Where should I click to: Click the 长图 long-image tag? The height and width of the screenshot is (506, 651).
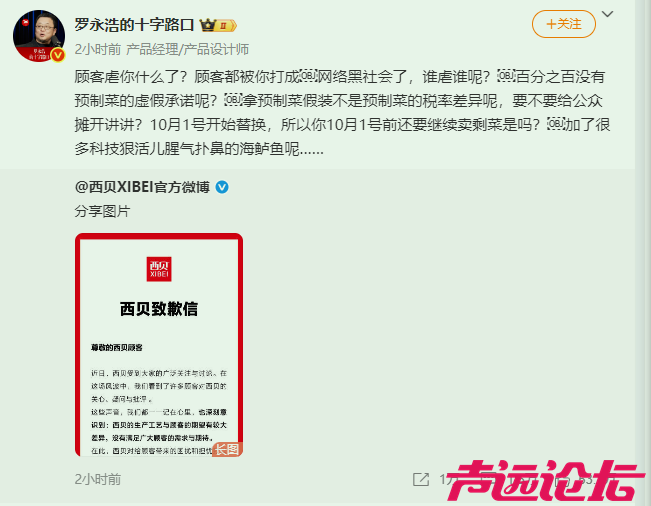(x=227, y=449)
